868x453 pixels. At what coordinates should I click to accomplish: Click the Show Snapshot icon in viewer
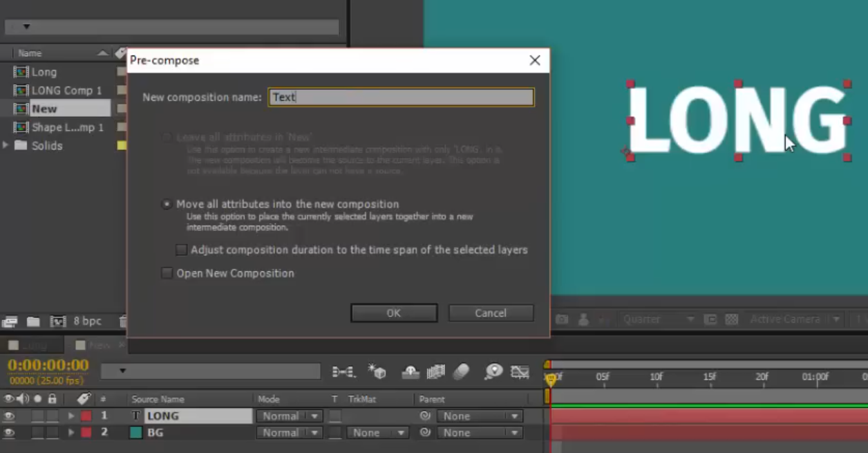click(584, 320)
